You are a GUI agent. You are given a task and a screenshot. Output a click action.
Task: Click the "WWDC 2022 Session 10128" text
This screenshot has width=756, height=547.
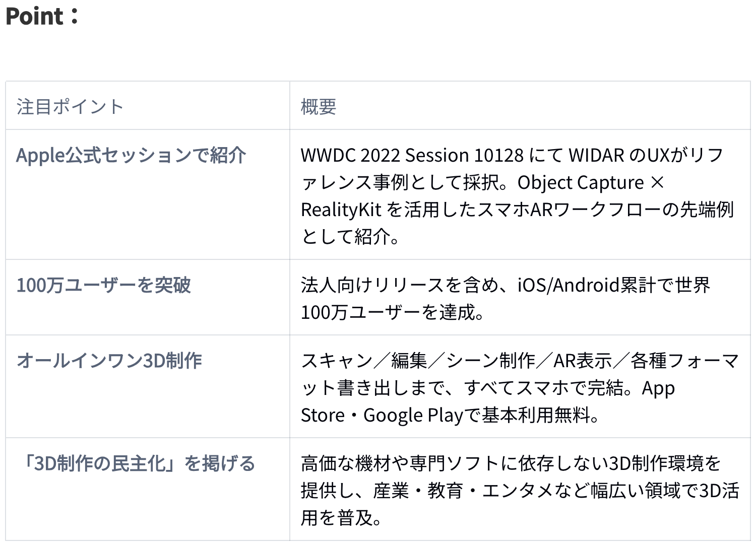[412, 155]
